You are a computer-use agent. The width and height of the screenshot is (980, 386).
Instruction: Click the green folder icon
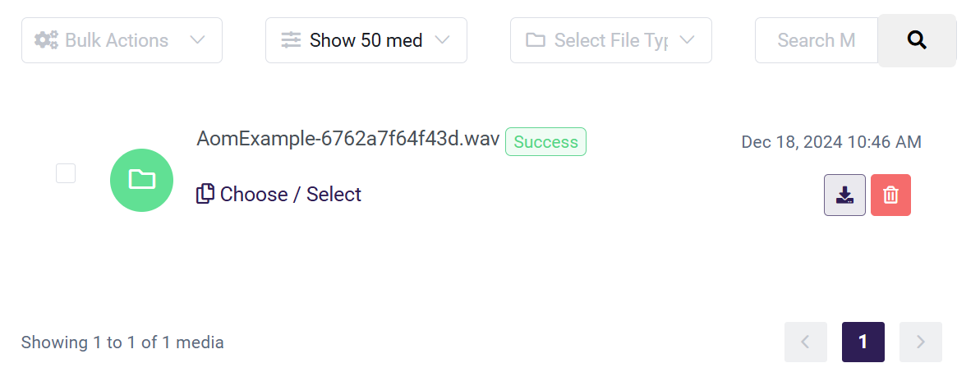141,180
